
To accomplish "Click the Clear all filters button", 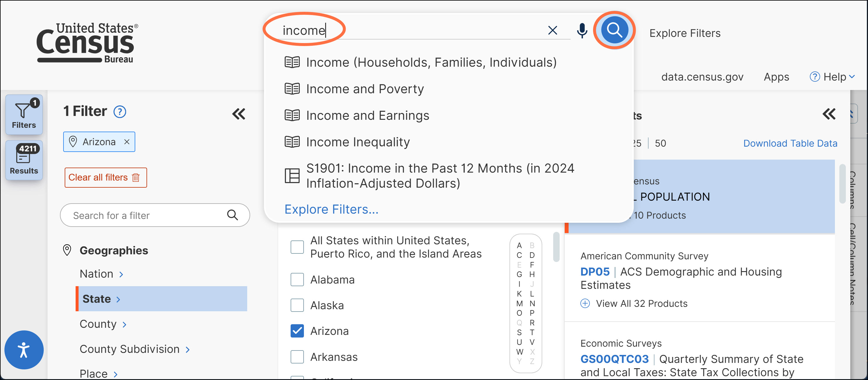I will pos(105,177).
